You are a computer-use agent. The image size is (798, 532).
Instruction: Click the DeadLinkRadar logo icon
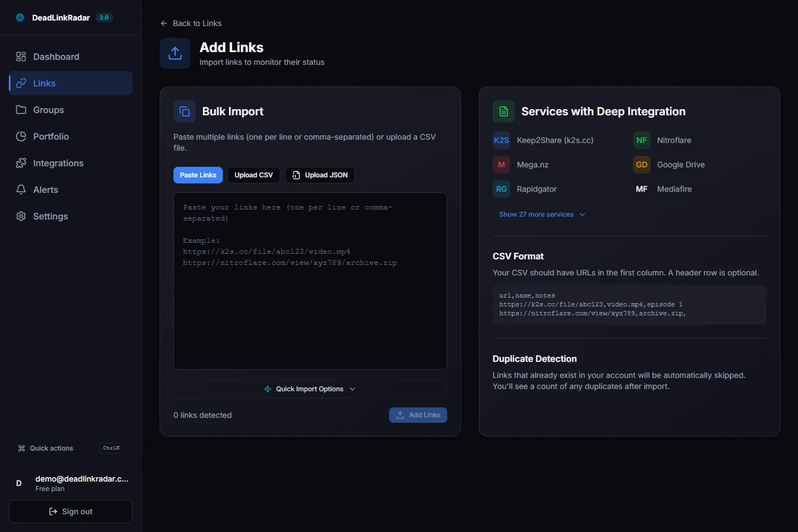pyautogui.click(x=20, y=18)
